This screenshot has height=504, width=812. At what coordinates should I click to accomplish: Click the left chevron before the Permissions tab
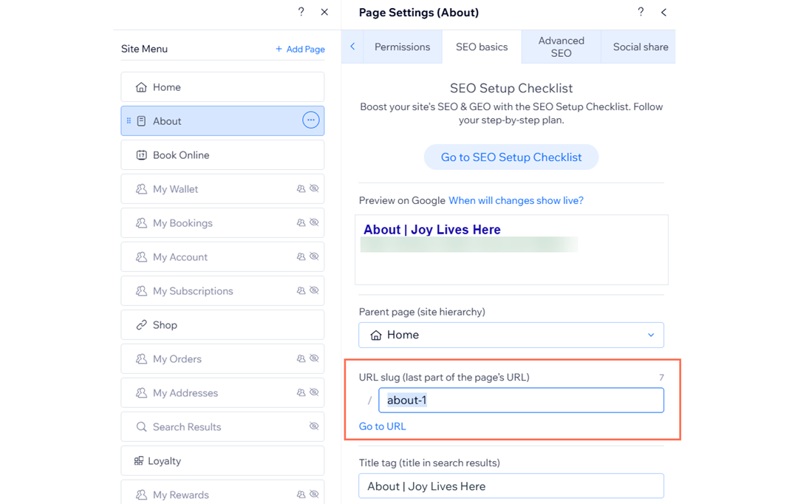point(352,47)
